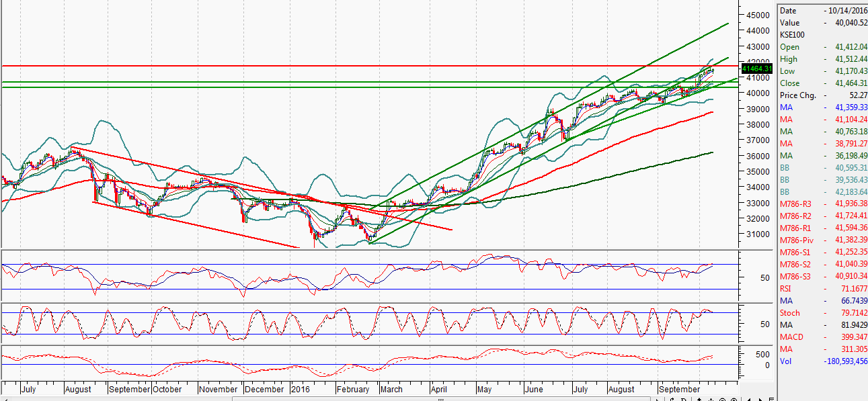Click the RSI MA value 66.7439
This screenshot has width=868, height=401.
click(x=853, y=301)
